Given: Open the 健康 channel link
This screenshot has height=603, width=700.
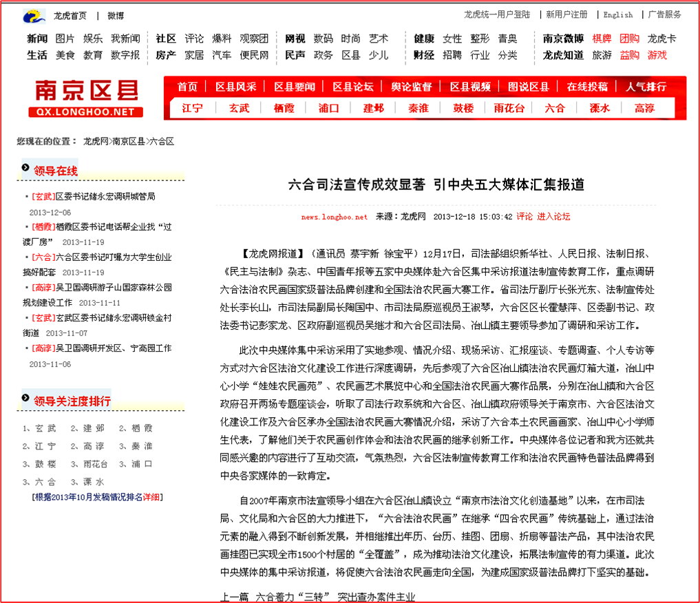Looking at the screenshot, I should point(424,39).
